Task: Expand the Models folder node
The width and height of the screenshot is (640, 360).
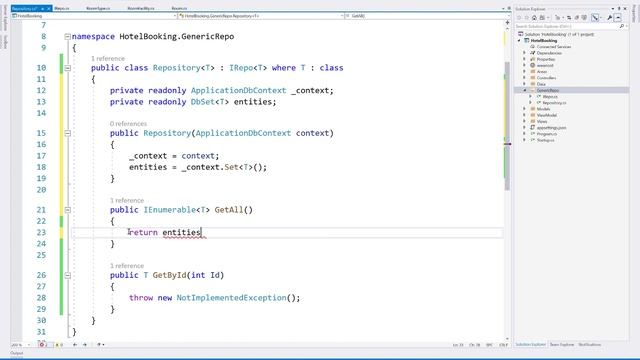Action: click(x=525, y=109)
